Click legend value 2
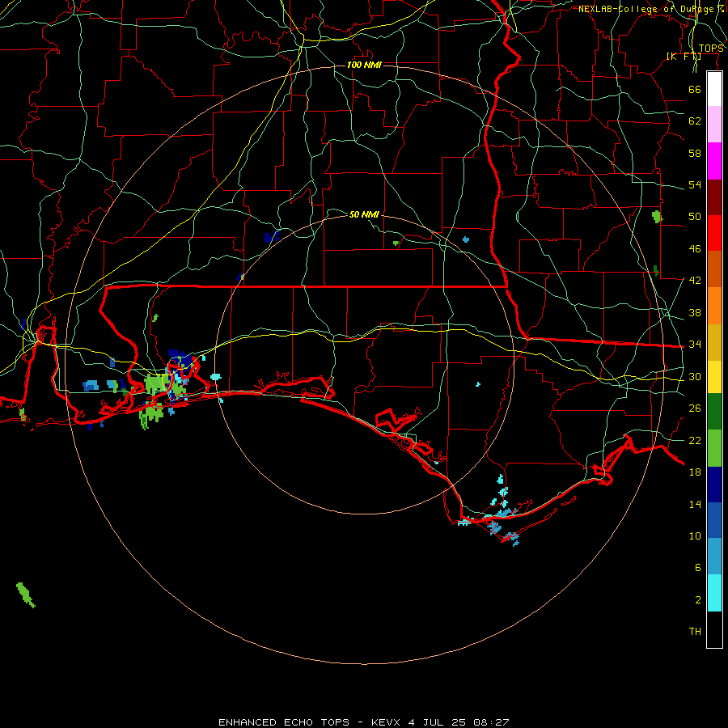 click(x=697, y=600)
